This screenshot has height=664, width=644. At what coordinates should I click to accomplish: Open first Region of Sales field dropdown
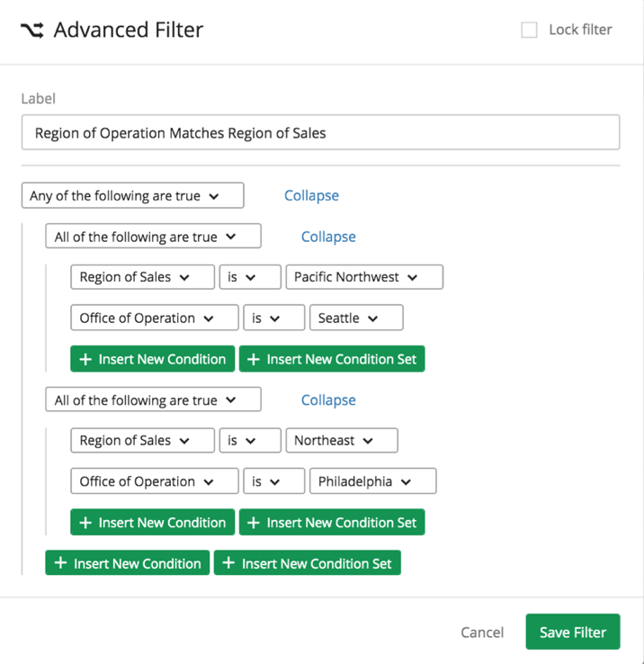pyautogui.click(x=142, y=277)
